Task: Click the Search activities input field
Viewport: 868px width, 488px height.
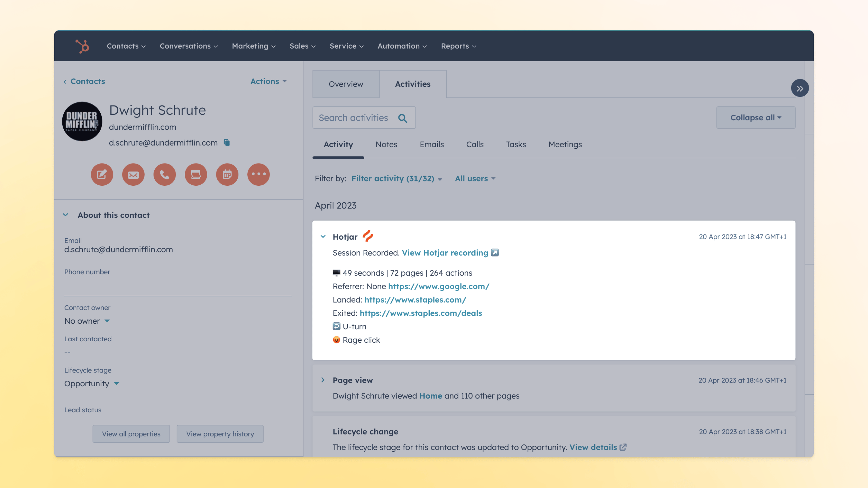Action: pyautogui.click(x=364, y=117)
